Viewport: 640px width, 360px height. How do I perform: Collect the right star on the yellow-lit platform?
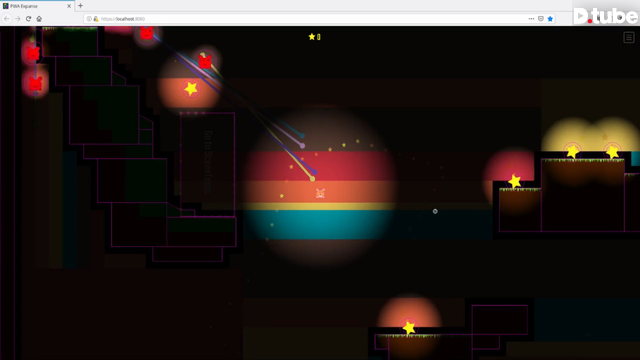612,152
